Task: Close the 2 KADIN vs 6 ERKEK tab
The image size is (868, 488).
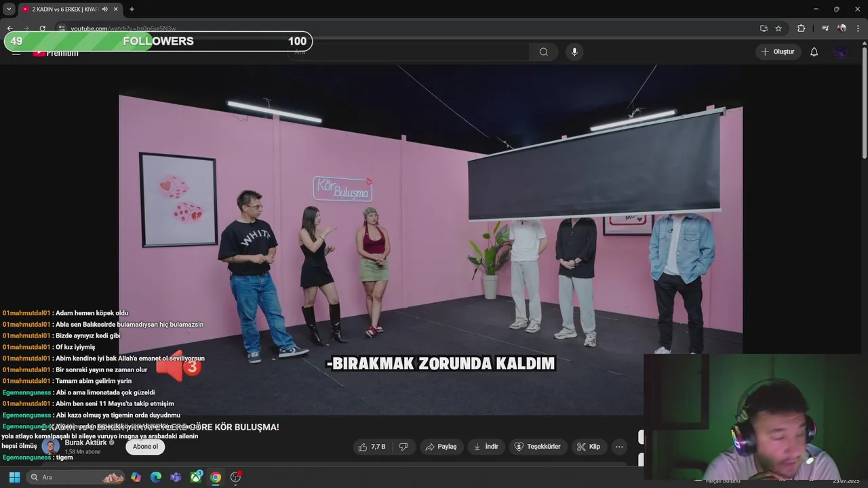Action: (116, 9)
